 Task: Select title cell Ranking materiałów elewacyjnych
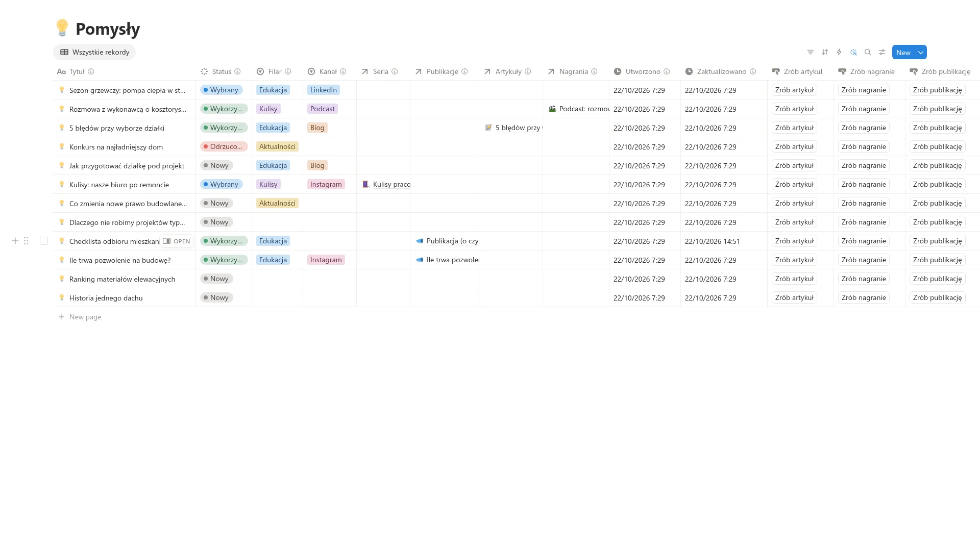[x=125, y=279]
